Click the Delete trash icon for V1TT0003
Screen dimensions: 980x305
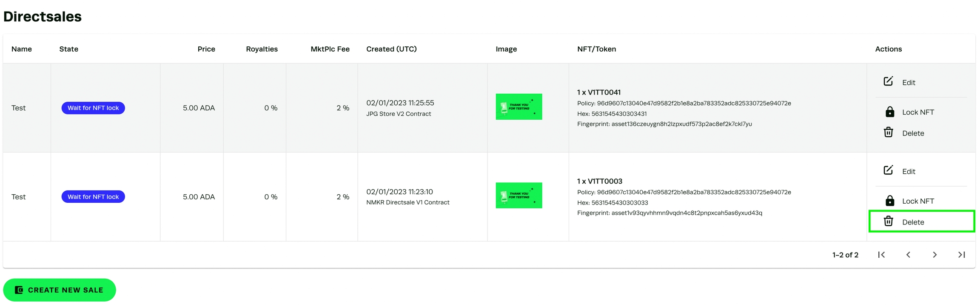[888, 221]
